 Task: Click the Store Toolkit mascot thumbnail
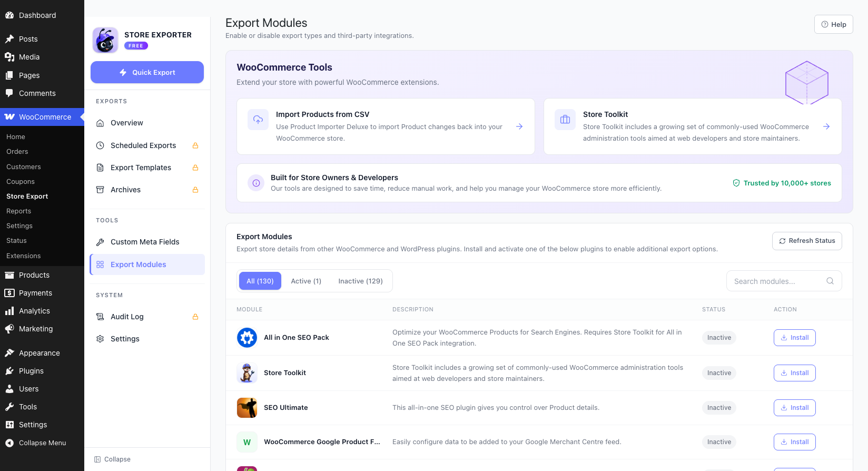[247, 373]
